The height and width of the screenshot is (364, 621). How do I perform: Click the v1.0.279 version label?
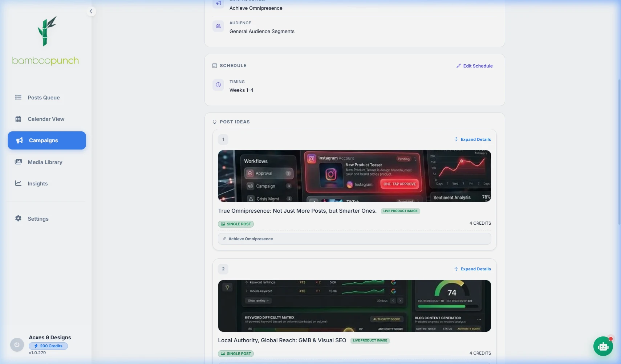pos(37,353)
